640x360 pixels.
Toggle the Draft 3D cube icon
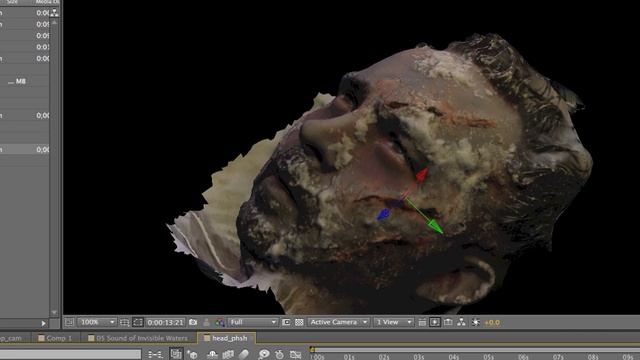tap(192, 355)
